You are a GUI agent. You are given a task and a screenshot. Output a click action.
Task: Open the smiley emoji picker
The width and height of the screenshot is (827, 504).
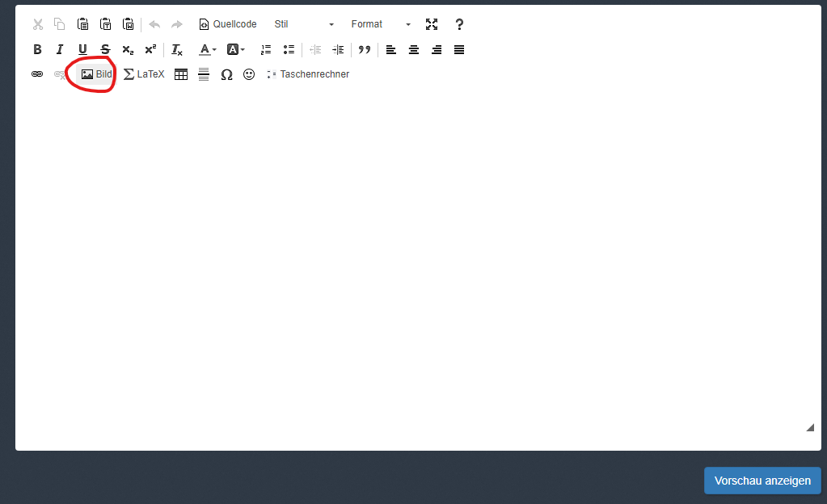click(x=249, y=74)
